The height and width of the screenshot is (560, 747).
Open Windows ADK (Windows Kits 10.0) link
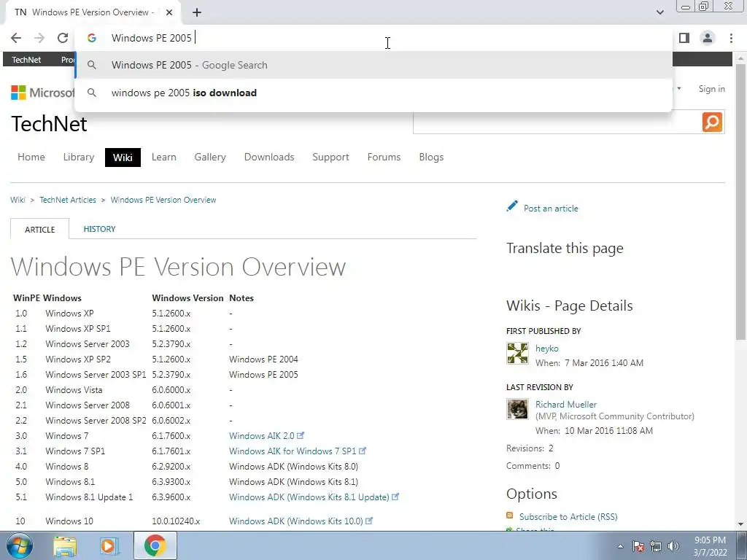point(296,521)
